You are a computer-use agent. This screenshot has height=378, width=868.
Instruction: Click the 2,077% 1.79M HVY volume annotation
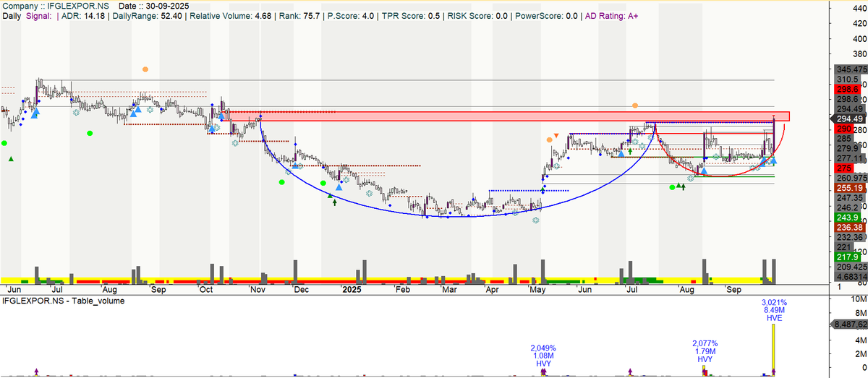click(705, 351)
